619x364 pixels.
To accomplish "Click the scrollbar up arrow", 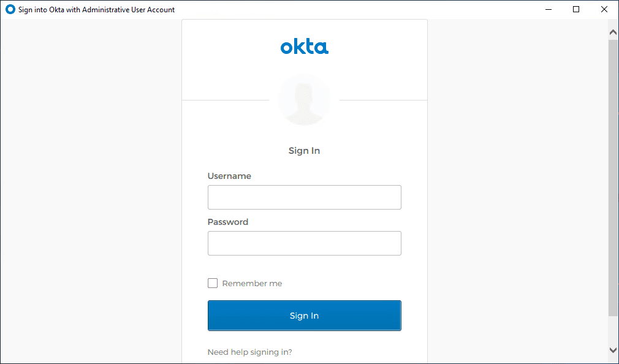I will tap(613, 31).
